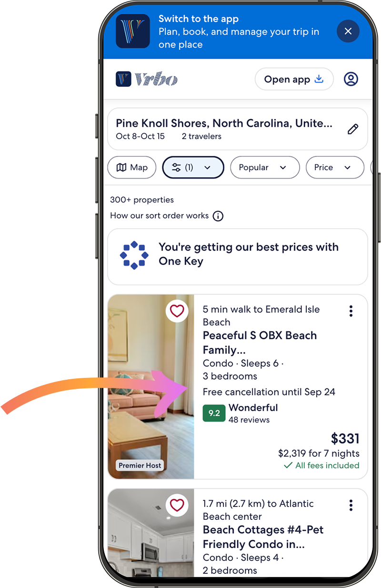This screenshot has width=381, height=588.
Task: Edit search with the pencil icon
Action: click(x=352, y=129)
